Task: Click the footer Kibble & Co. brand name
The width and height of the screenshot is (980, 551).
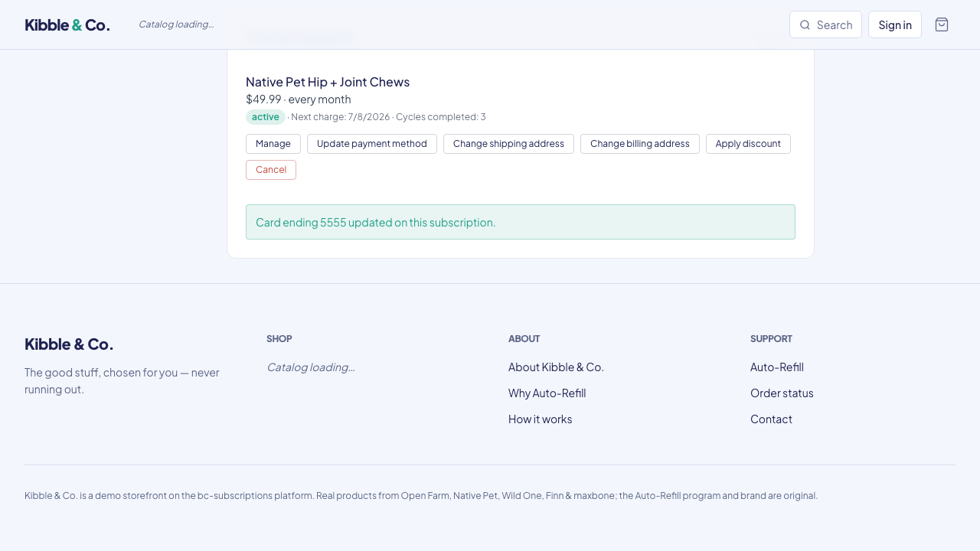Action: [x=69, y=344]
